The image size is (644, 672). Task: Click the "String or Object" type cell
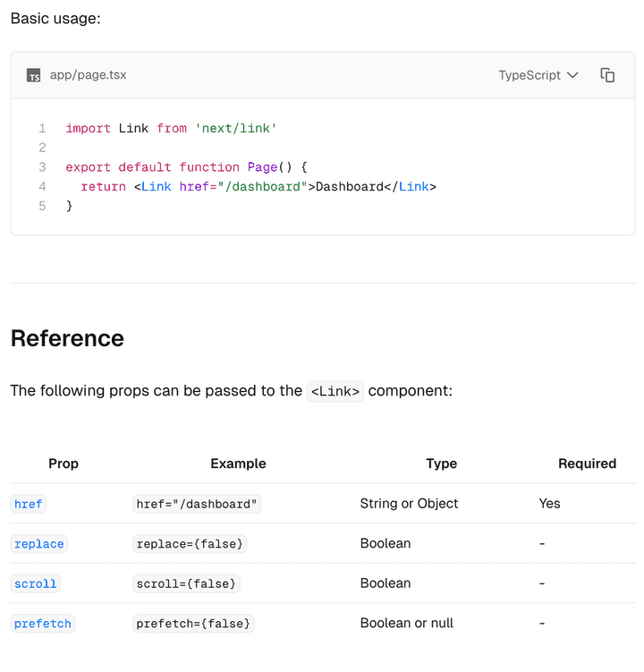click(409, 504)
